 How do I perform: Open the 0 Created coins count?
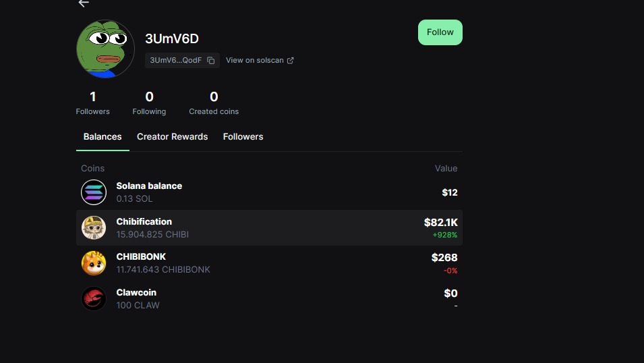click(214, 103)
